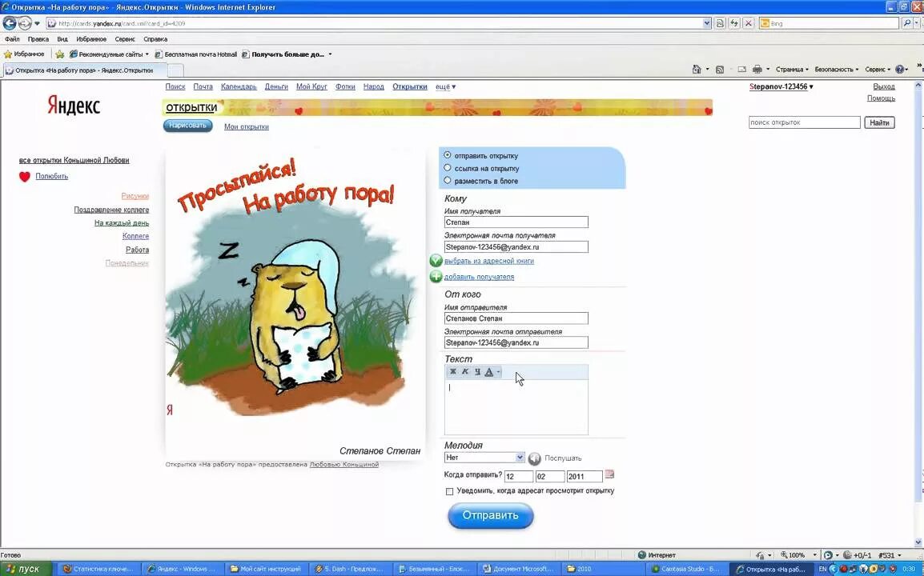
Task: Click the RSS feeds icon in command bar
Action: (720, 70)
